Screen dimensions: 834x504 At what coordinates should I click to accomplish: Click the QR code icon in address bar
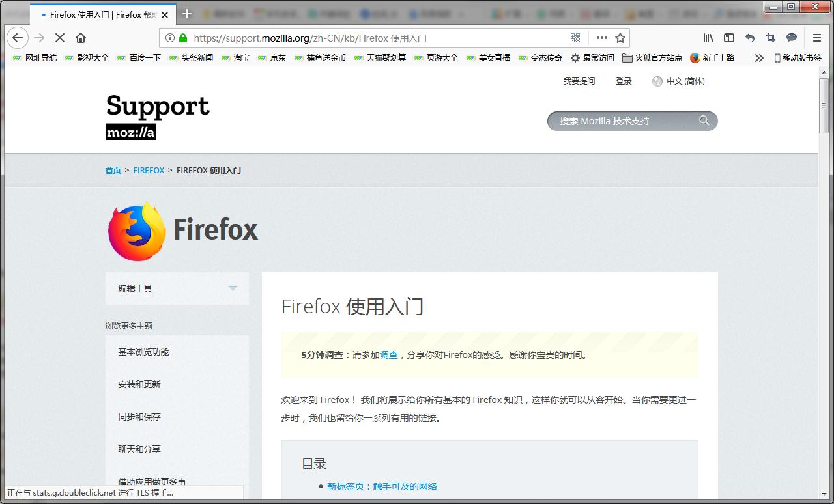575,38
